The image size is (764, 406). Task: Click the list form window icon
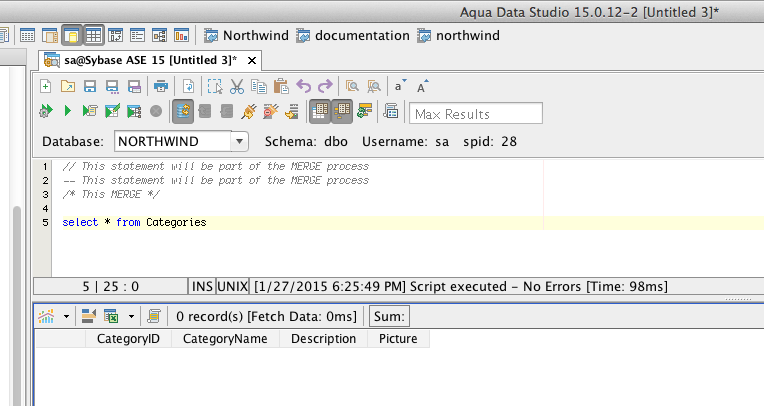click(137, 35)
